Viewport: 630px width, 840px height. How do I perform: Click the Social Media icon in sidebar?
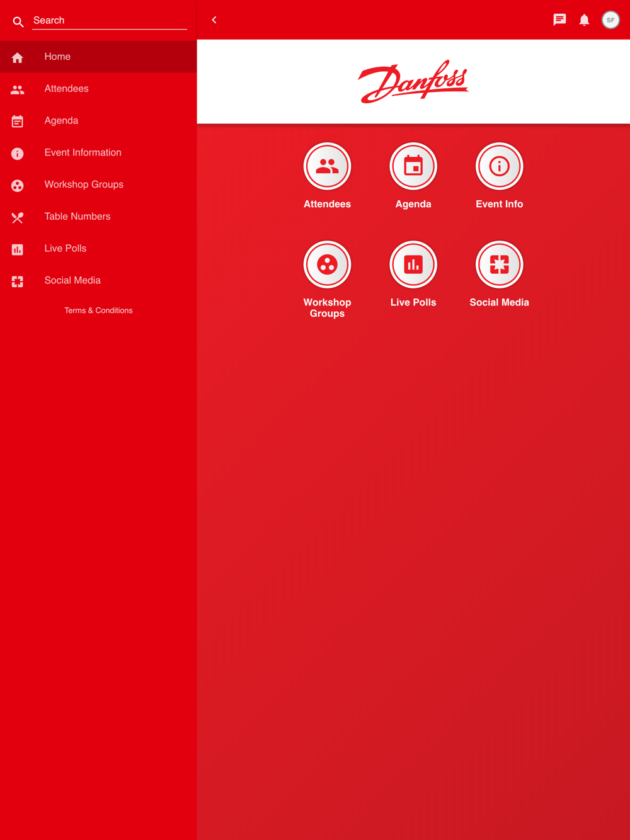[x=18, y=281]
